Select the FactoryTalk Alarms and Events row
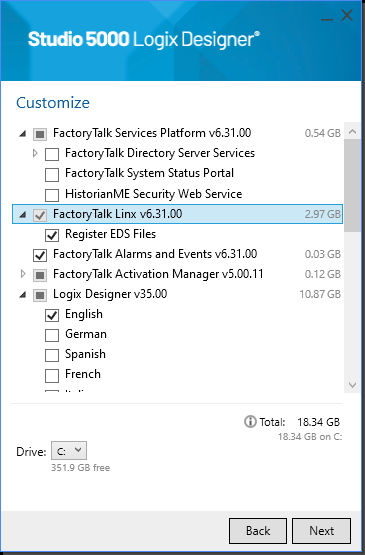This screenshot has height=555, width=365. (x=177, y=254)
